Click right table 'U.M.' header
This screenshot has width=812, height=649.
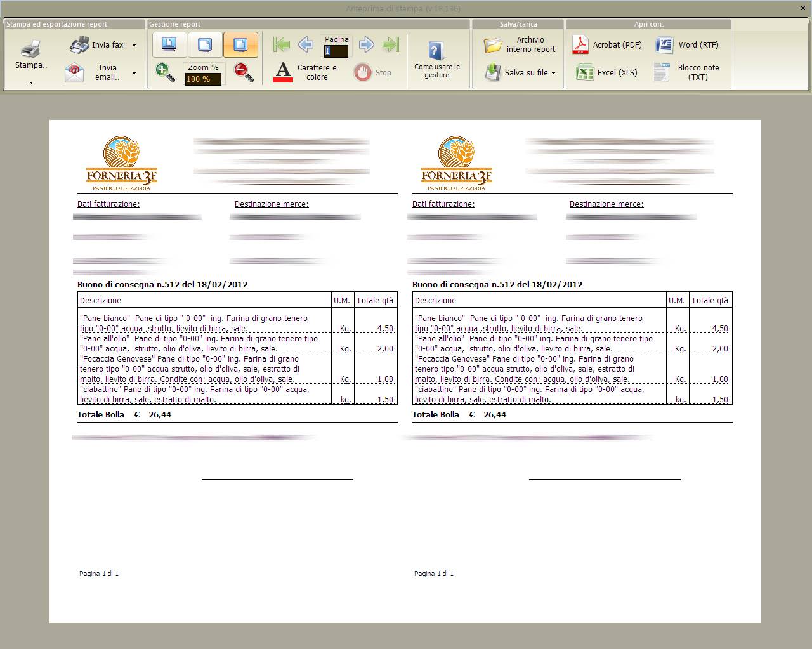coord(676,301)
